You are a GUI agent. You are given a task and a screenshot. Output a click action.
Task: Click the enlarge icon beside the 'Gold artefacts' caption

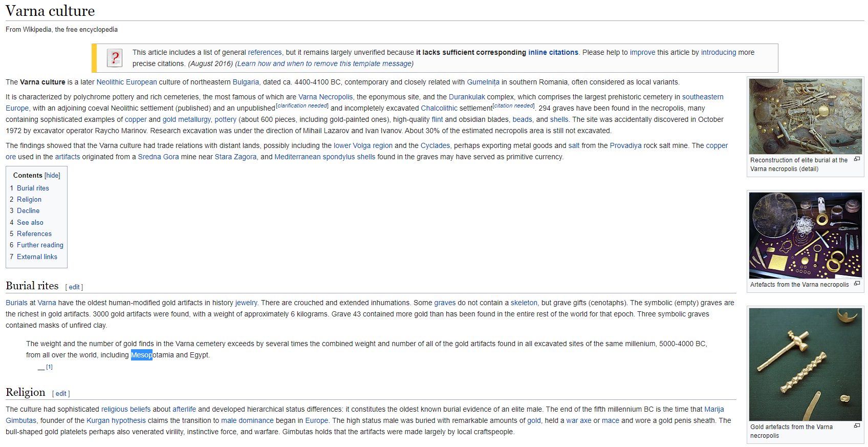click(857, 426)
